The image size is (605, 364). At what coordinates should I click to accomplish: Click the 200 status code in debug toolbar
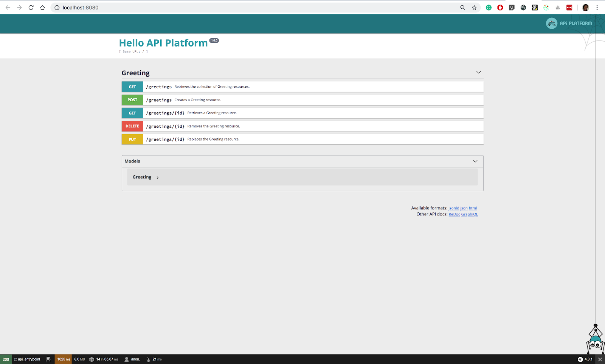click(6, 359)
